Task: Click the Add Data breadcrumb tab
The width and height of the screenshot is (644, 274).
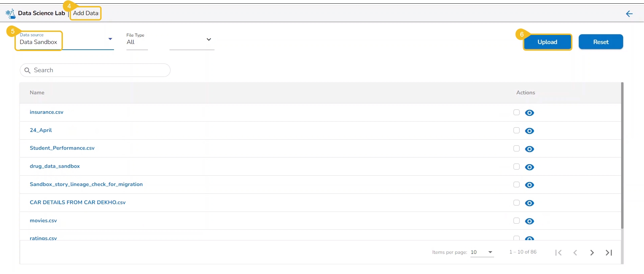Action: pos(86,13)
